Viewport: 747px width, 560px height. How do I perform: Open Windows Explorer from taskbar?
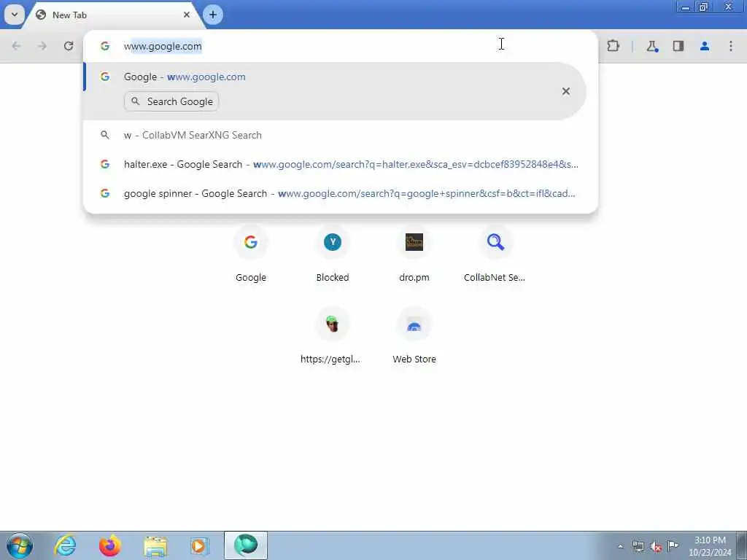click(x=155, y=545)
